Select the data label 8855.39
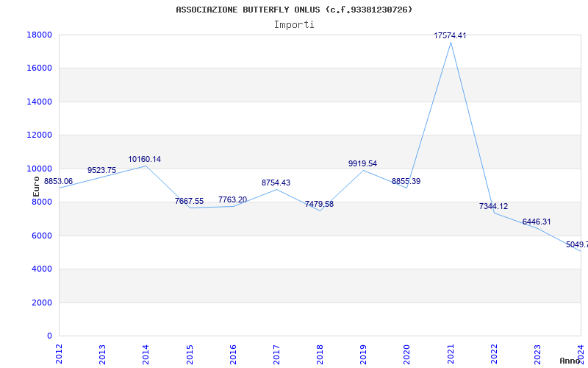Screen dimensions: 588x368 coord(406,181)
